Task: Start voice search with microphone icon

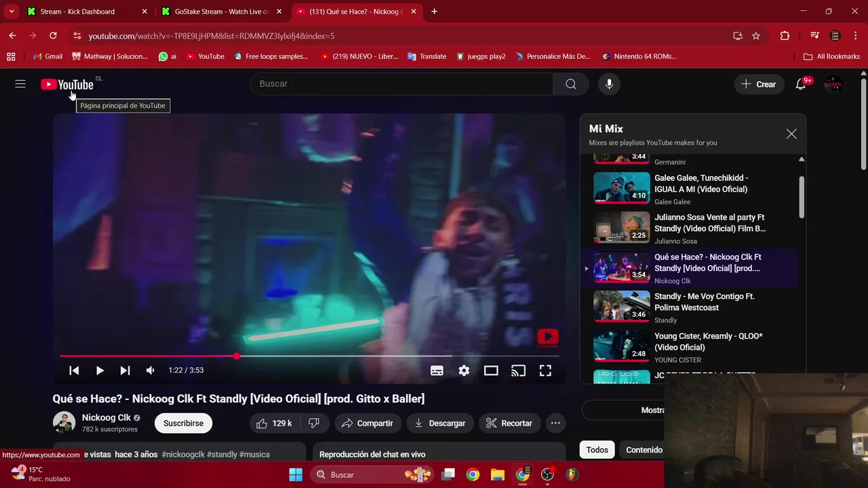Action: click(609, 84)
